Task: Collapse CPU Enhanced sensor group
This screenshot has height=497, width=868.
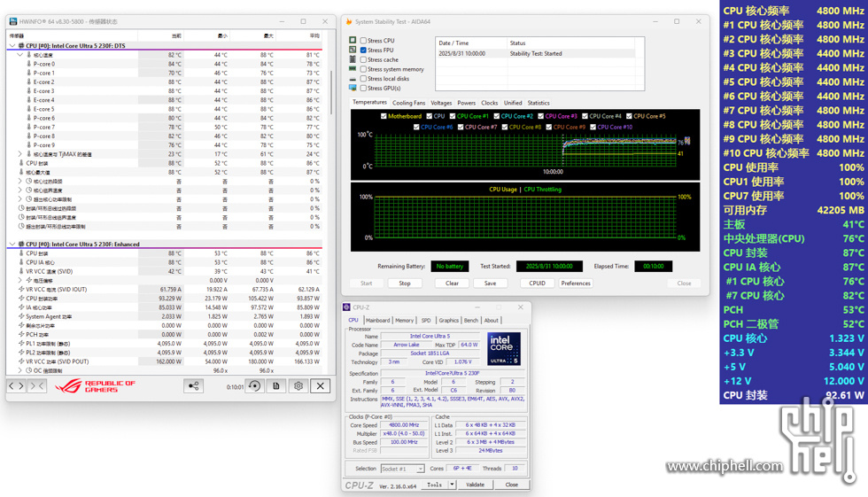Action: [12, 245]
